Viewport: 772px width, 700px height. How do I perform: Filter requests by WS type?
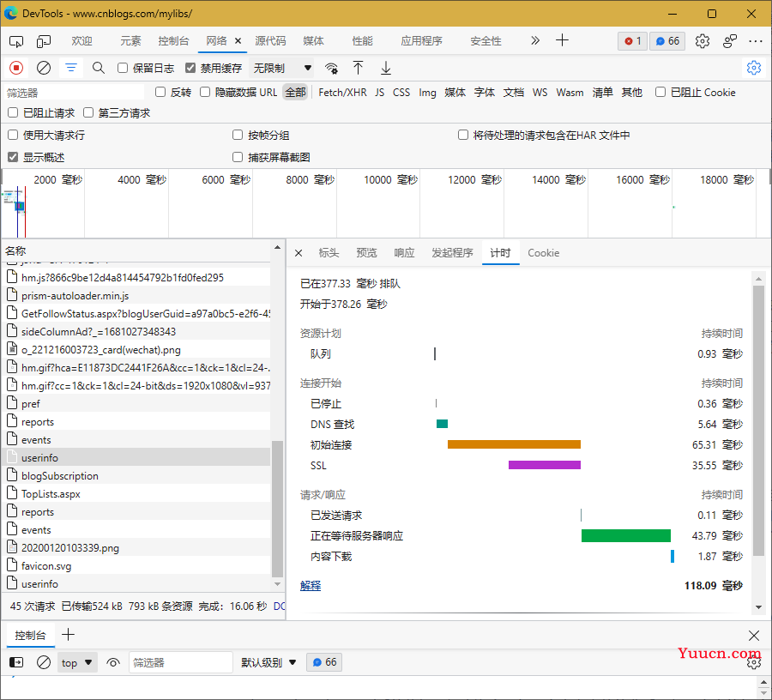[x=540, y=93]
